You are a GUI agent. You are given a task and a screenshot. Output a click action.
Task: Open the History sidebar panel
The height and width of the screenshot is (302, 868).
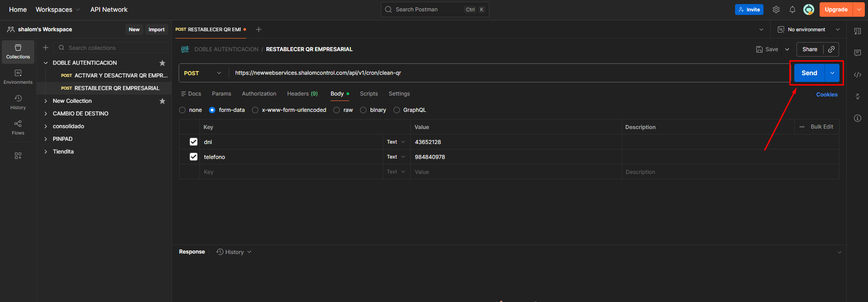18,102
